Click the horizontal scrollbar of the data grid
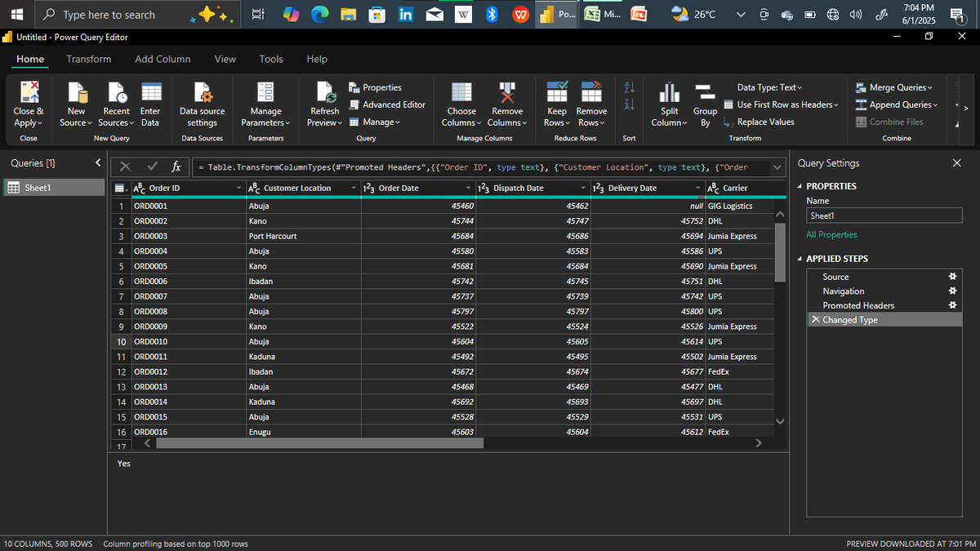Viewport: 980px width, 551px height. (x=320, y=443)
